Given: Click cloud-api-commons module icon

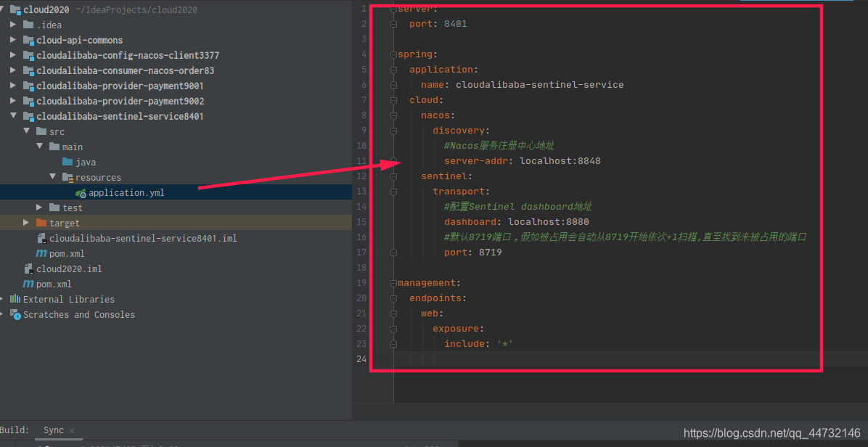Looking at the screenshot, I should click(28, 41).
